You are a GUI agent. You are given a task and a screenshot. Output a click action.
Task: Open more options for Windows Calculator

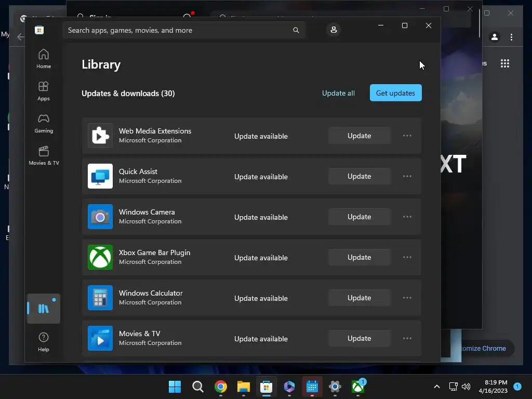pos(407,298)
